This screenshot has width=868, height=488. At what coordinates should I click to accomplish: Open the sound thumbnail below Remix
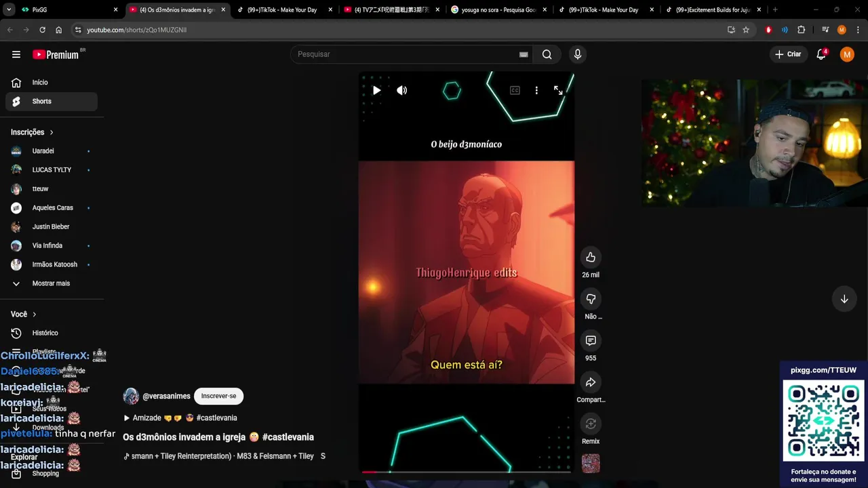click(x=591, y=464)
